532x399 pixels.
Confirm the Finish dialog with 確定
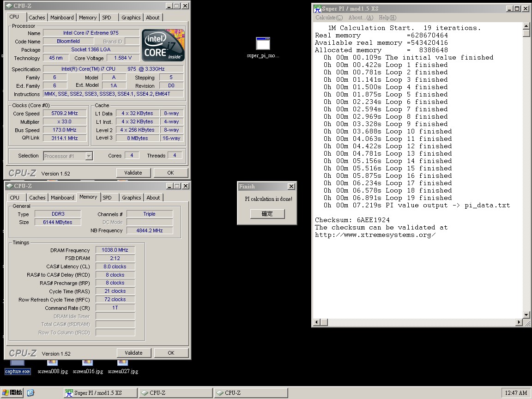point(267,214)
